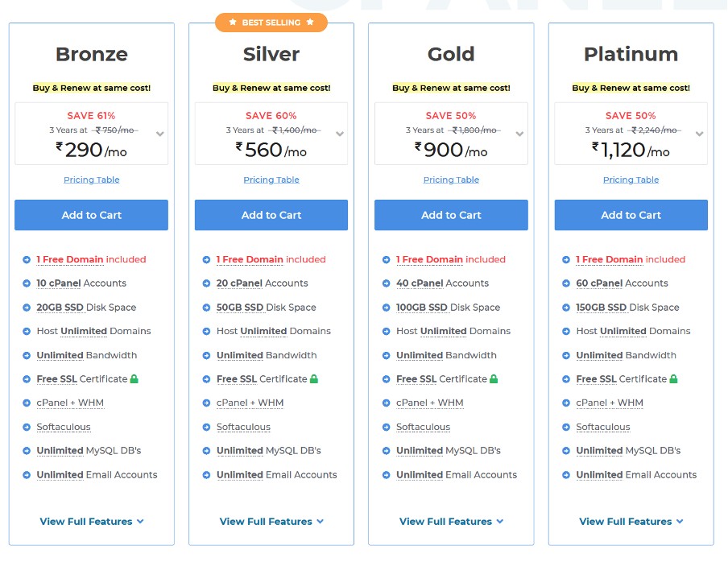Click the green padlock icon in Bronze plan
This screenshot has height=562, width=728.
pyautogui.click(x=134, y=378)
